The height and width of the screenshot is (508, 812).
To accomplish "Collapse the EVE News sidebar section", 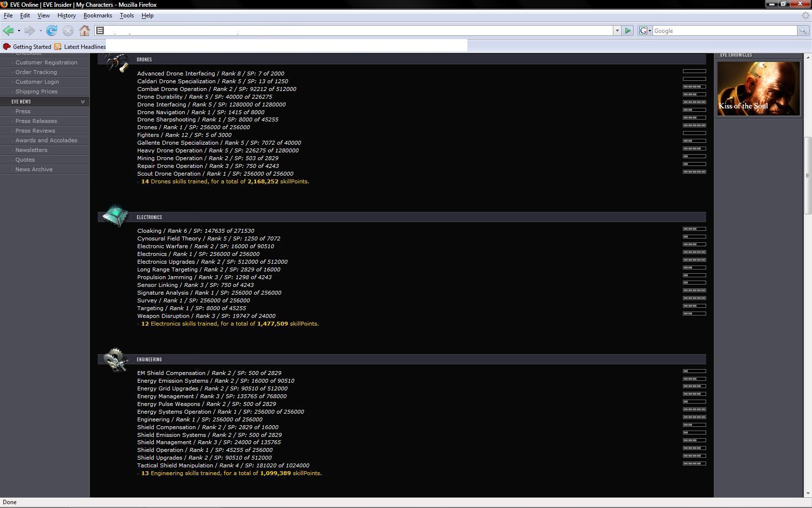I will pyautogui.click(x=83, y=102).
